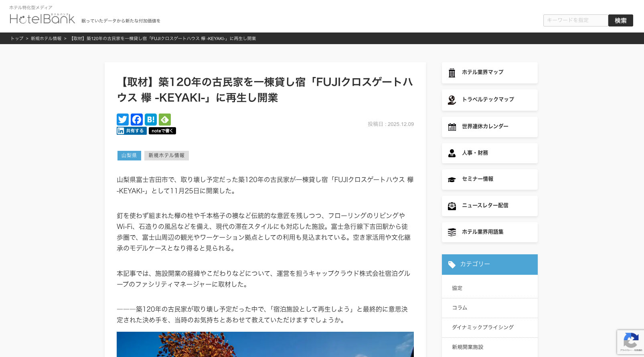Focus the キーワードを指定 search field
644x357 pixels.
575,20
